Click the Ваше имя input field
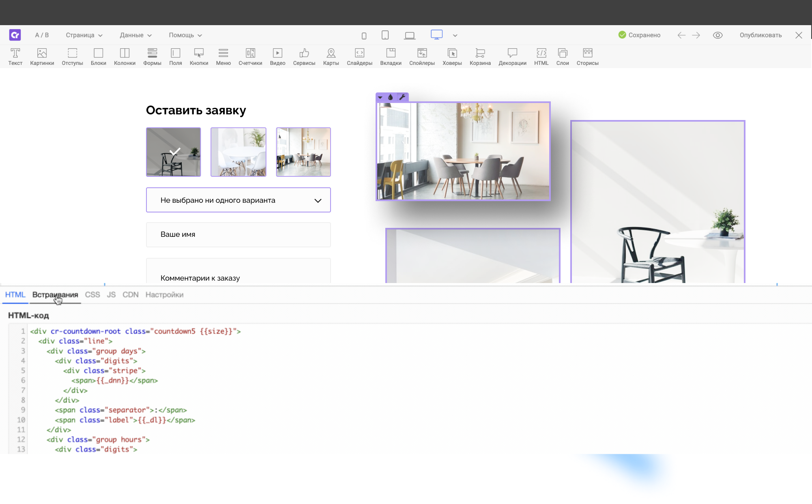812x504 pixels. coord(238,234)
